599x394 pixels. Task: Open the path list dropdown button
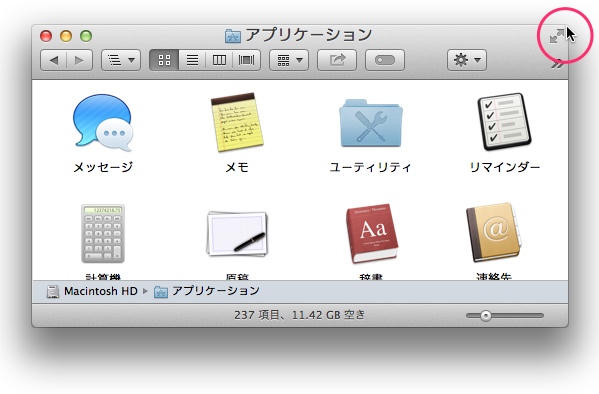pyautogui.click(x=121, y=60)
